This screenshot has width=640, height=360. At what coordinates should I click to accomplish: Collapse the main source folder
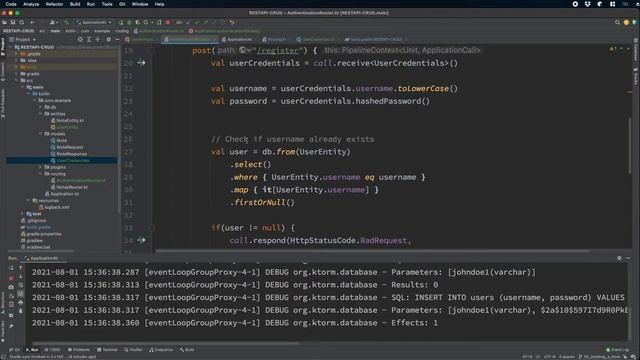click(x=22, y=87)
